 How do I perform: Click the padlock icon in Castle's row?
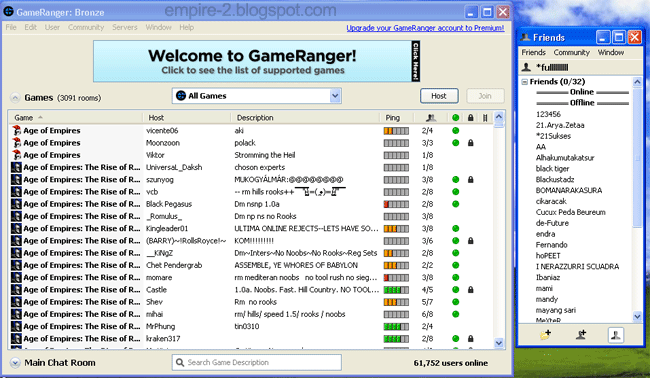[x=471, y=290]
